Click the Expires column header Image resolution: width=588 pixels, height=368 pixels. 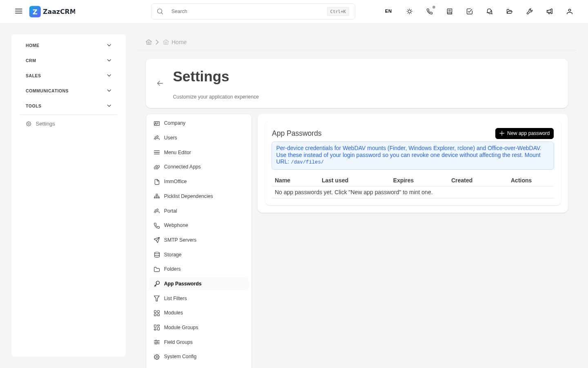403,180
